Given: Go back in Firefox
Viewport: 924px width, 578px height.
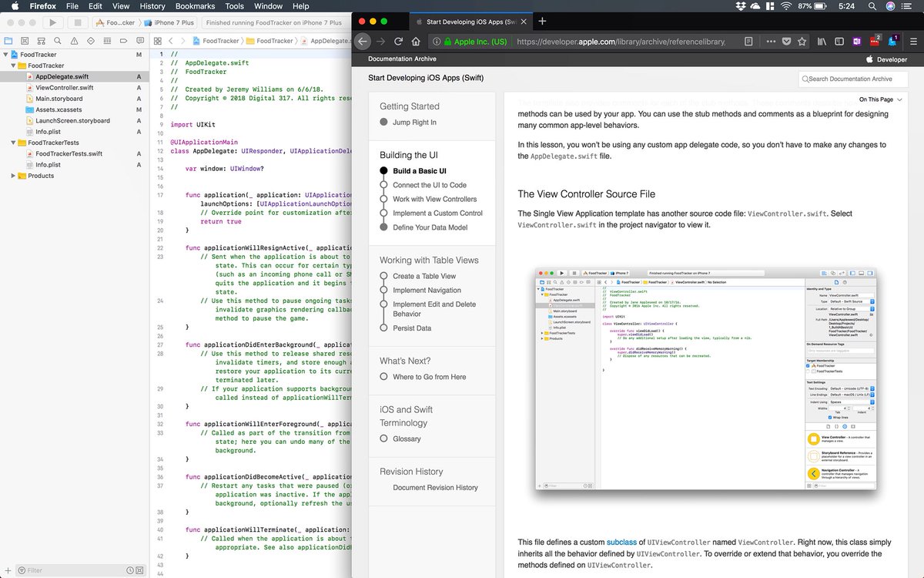Looking at the screenshot, I should coord(363,42).
